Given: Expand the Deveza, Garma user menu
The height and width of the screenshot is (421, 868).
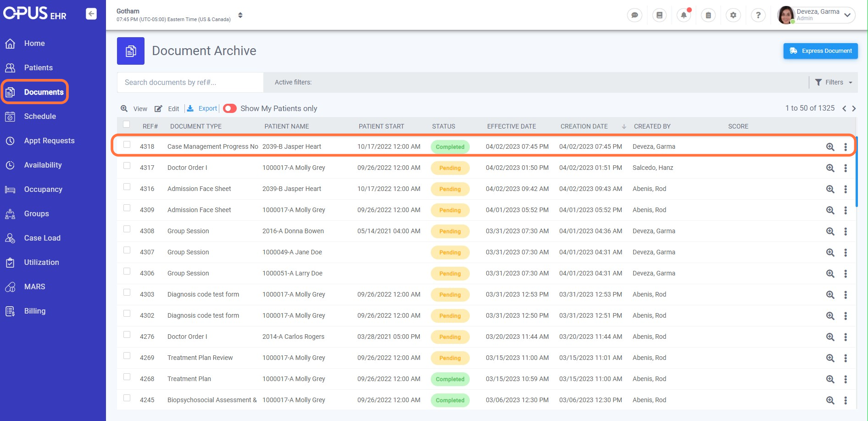Looking at the screenshot, I should [847, 15].
